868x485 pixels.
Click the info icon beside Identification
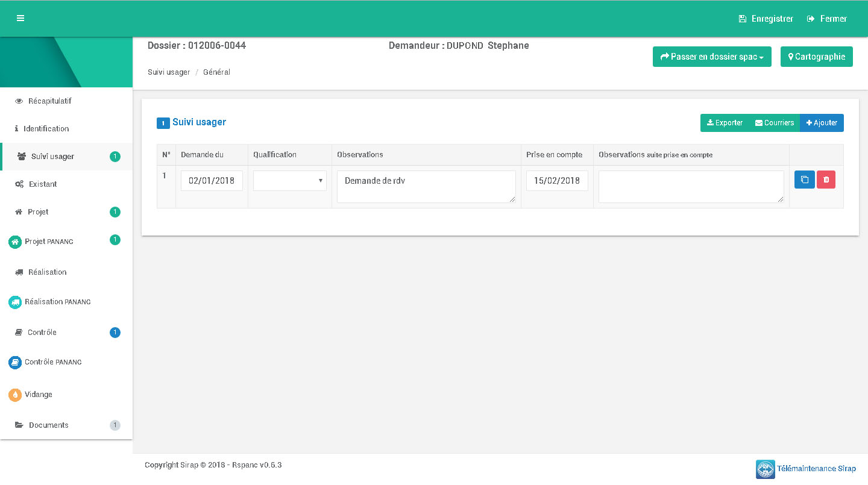[16, 129]
